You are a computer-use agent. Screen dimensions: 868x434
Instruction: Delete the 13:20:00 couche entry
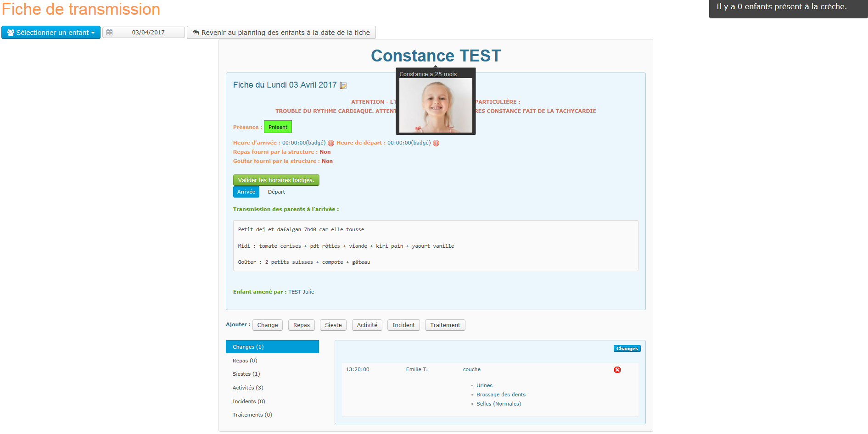click(617, 370)
